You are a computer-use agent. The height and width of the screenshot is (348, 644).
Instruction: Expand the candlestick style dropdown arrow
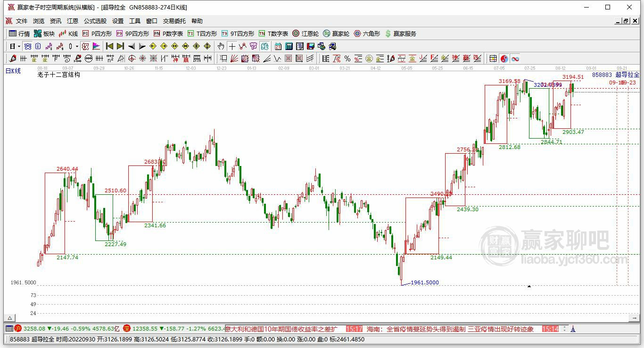(77, 46)
